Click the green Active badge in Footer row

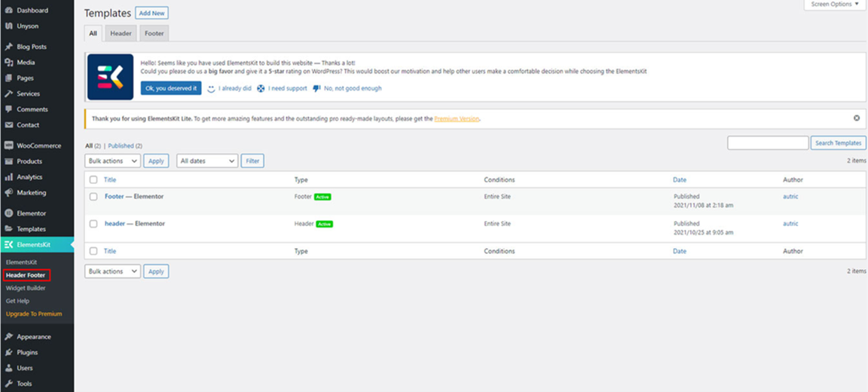point(322,197)
